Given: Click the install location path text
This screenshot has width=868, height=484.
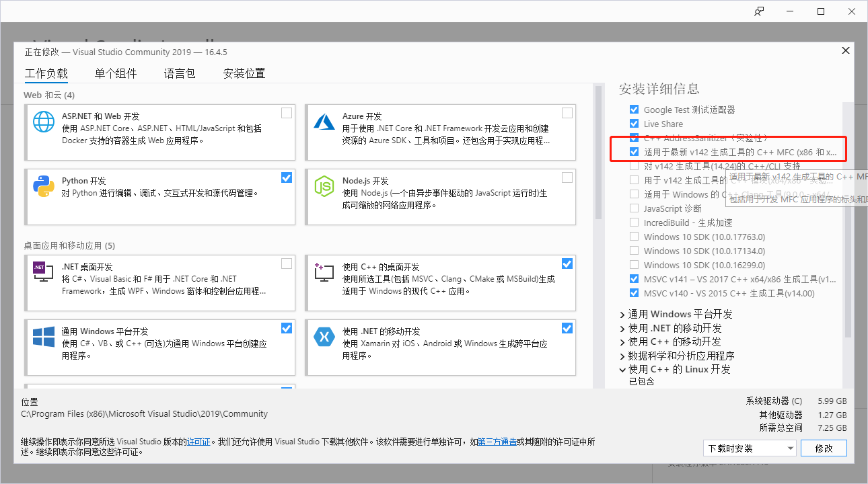Looking at the screenshot, I should click(145, 414).
